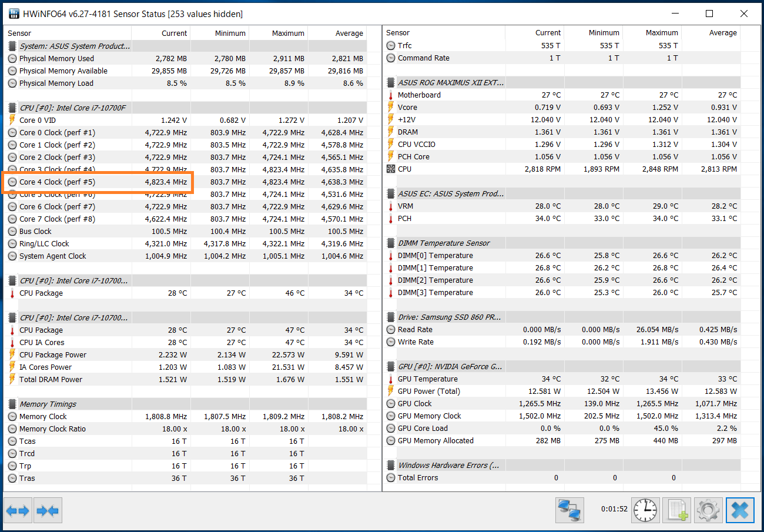The image size is (764, 532).
Task: Click the expand layout arrows button
Action: pyautogui.click(x=18, y=510)
